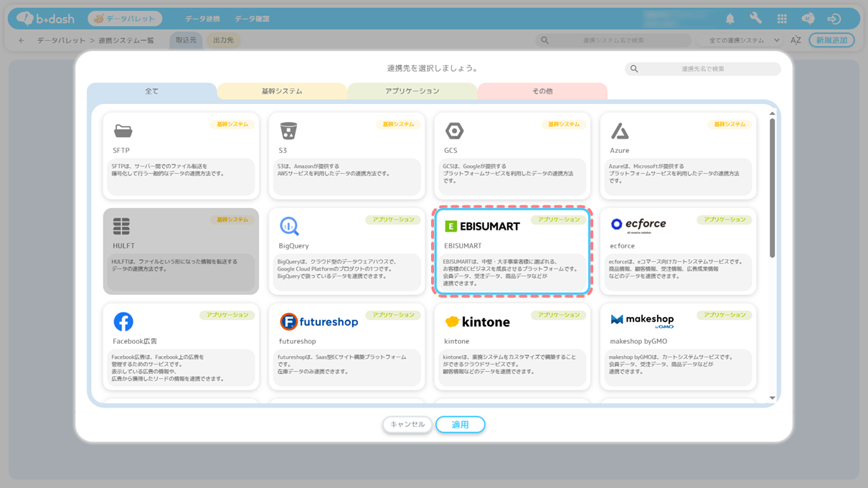Screen dimensions: 868x488
Task: Click the 連携先を選択しましょう。 heading
Action: click(433, 69)
